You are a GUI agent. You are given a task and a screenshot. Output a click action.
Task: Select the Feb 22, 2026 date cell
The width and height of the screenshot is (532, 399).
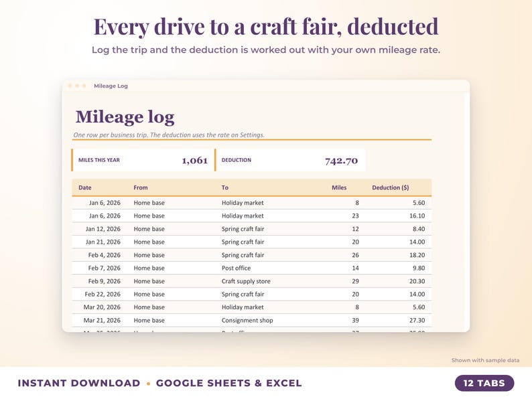click(103, 295)
